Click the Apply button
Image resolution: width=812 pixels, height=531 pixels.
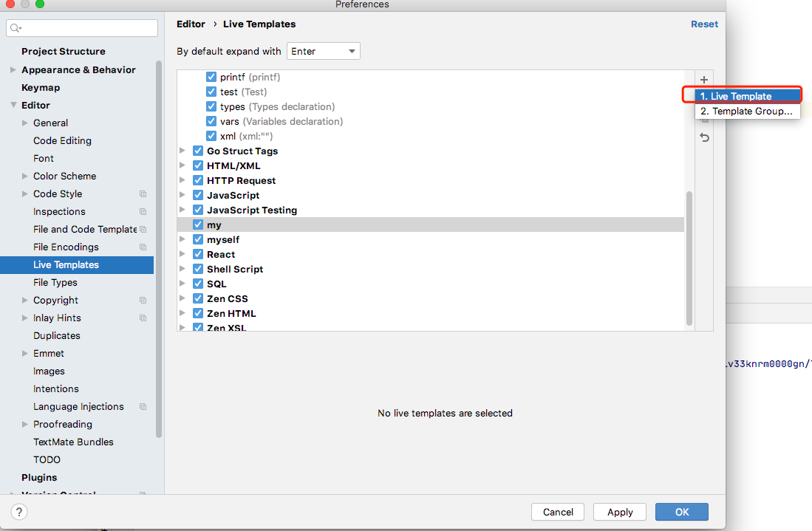(620, 512)
